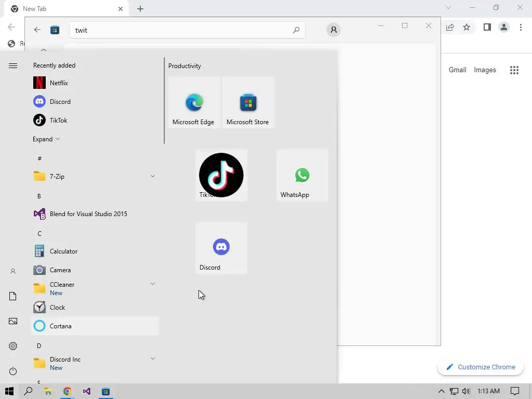Select the New Tab in Chrome
Image resolution: width=532 pixels, height=399 pixels.
(x=66, y=9)
